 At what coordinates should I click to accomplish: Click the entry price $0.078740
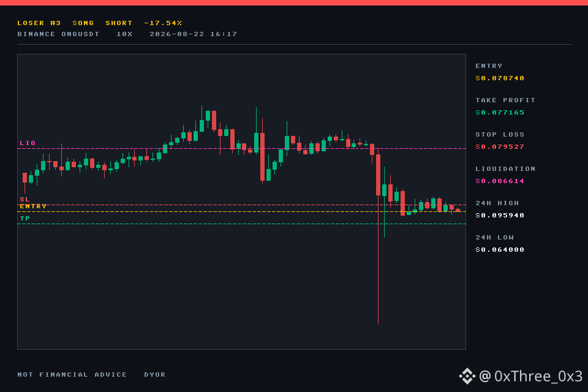pyautogui.click(x=500, y=78)
